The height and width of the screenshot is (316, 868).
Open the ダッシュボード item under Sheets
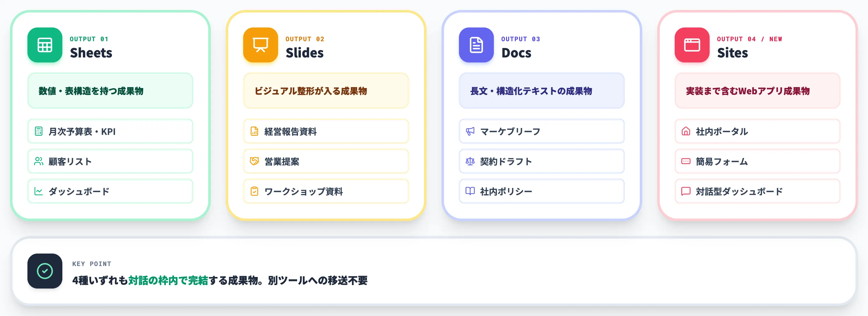tap(110, 191)
